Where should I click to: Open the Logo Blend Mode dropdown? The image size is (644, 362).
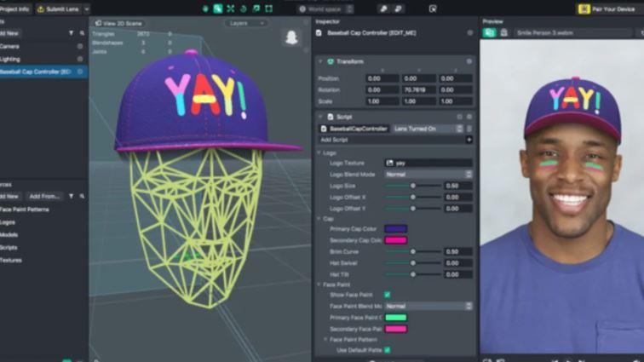[428, 174]
